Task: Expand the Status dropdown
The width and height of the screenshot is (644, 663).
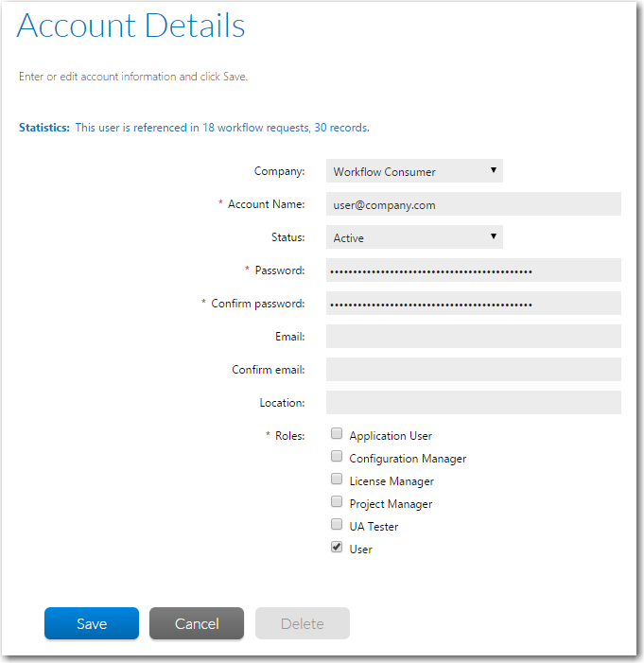Action: [x=414, y=237]
